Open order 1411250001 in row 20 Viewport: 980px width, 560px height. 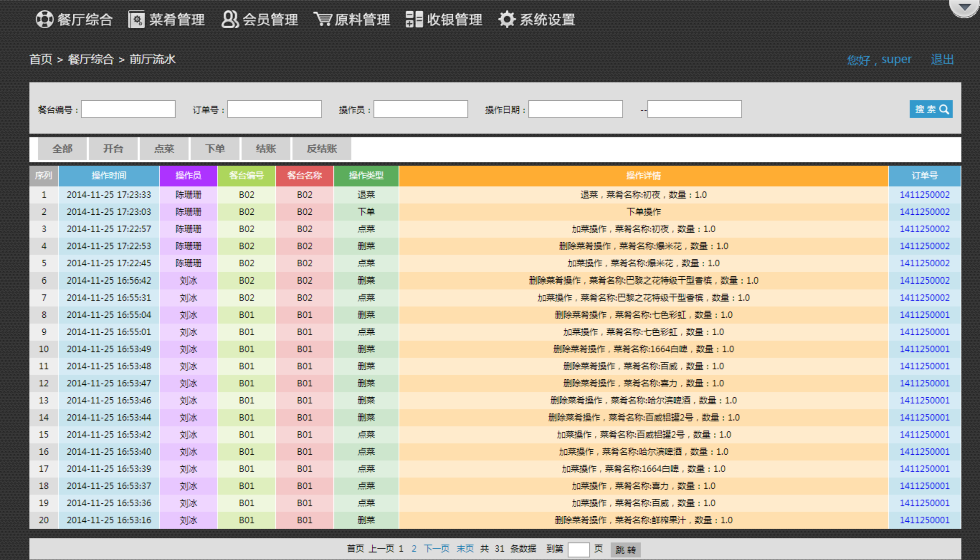pyautogui.click(x=925, y=520)
